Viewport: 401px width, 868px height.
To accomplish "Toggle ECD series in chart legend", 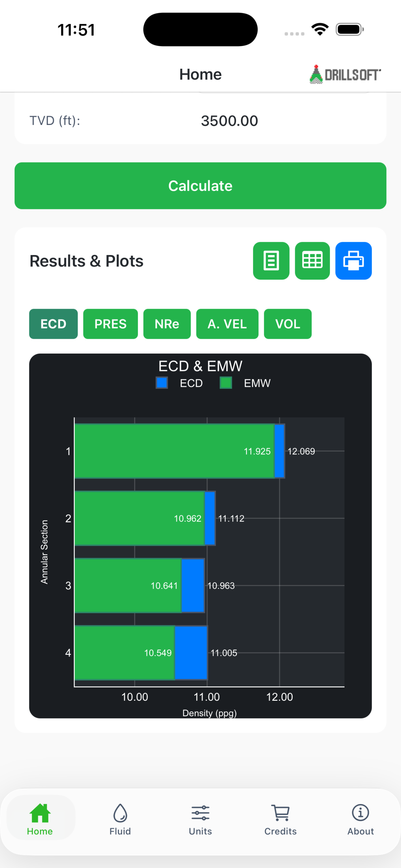I will (x=179, y=383).
